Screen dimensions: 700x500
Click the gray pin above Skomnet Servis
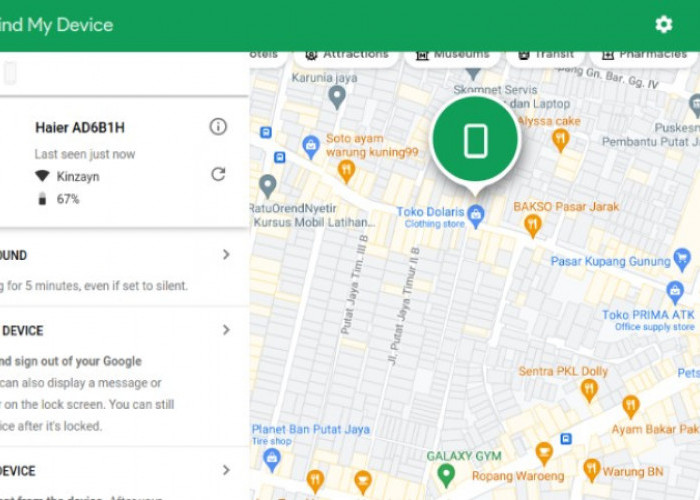point(473,73)
